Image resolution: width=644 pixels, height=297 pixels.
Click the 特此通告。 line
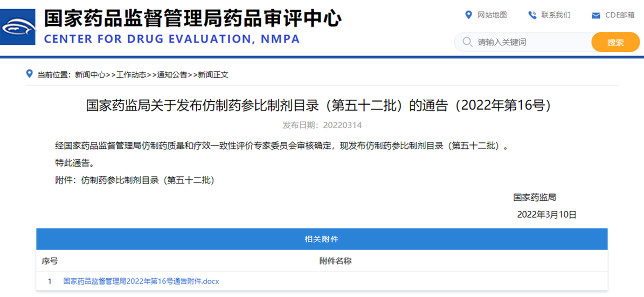pyautogui.click(x=75, y=163)
